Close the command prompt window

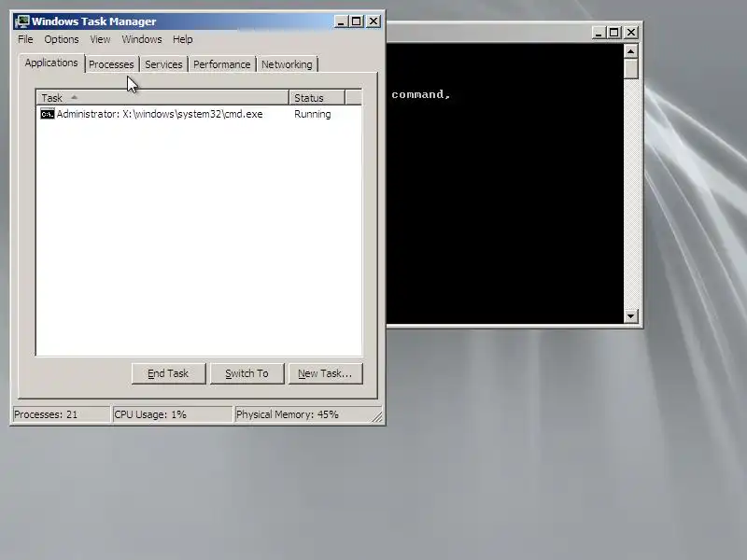click(631, 33)
